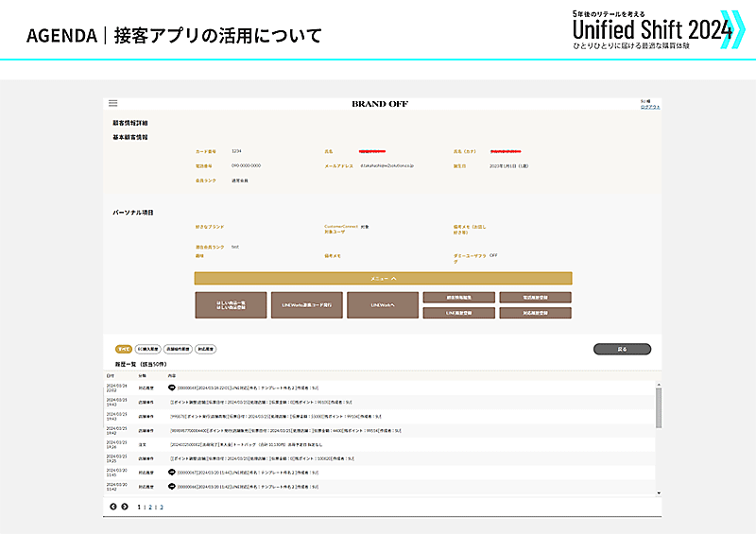This screenshot has height=534, width=756.
Task: Click the previous page arrow icon
Action: (113, 507)
